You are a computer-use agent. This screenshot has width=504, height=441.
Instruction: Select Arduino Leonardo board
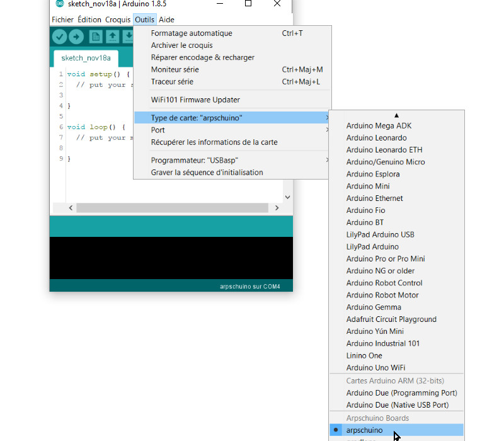point(397,138)
